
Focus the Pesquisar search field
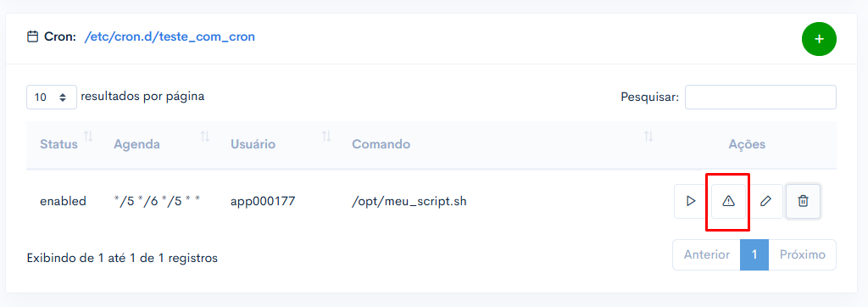760,97
